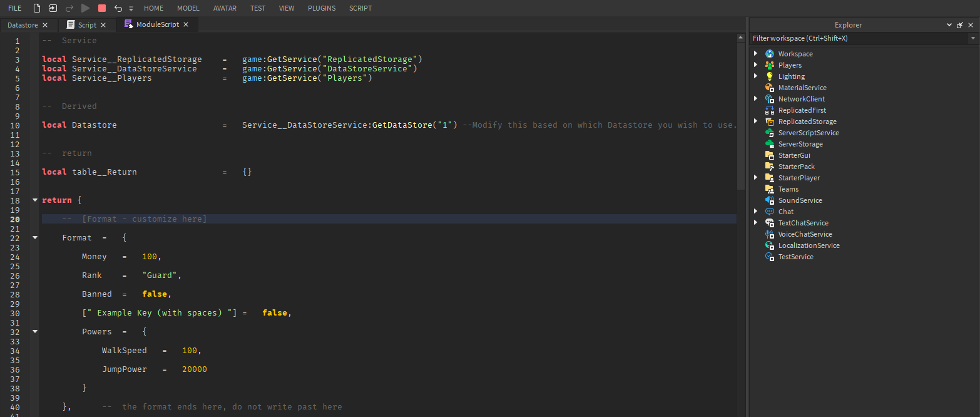This screenshot has width=980, height=417.
Task: Close the ModuleScript tab
Action: [x=186, y=25]
